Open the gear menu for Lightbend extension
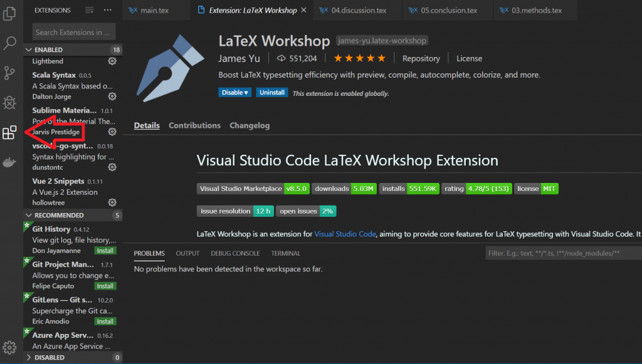 click(112, 61)
